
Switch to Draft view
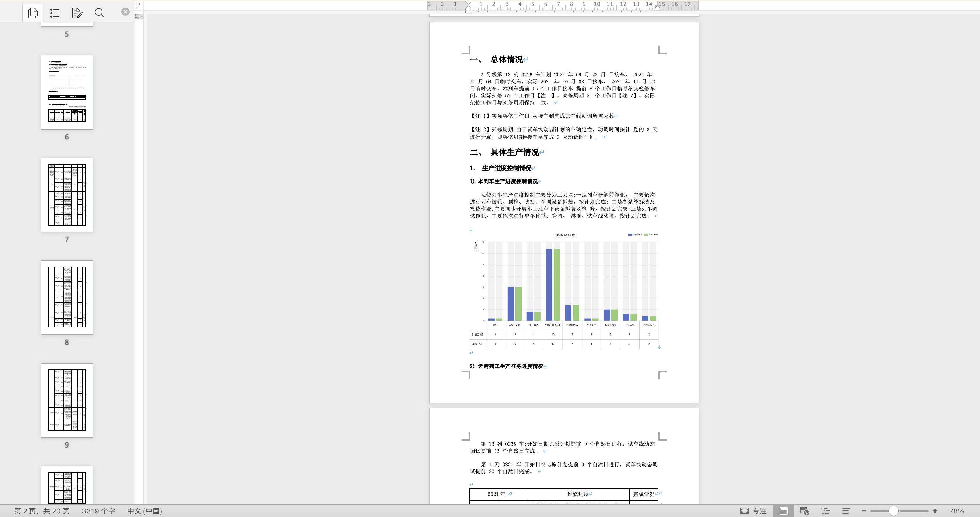pyautogui.click(x=845, y=511)
